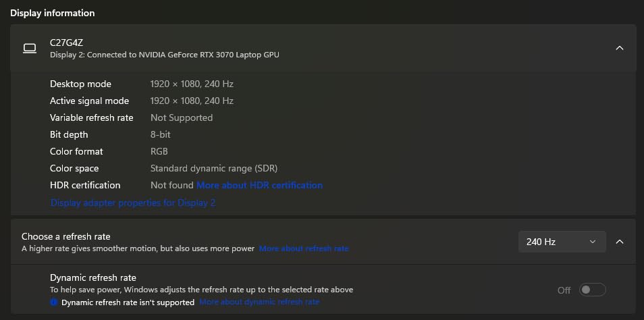
Task: Click the info icon beside the unsupported notice
Action: coord(54,302)
